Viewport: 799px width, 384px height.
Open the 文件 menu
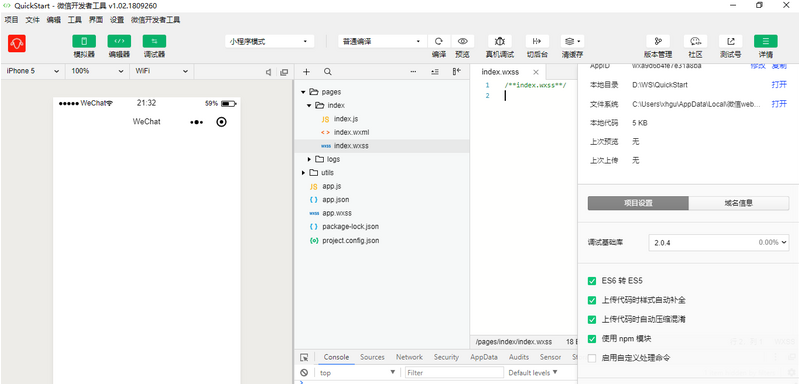pos(33,20)
